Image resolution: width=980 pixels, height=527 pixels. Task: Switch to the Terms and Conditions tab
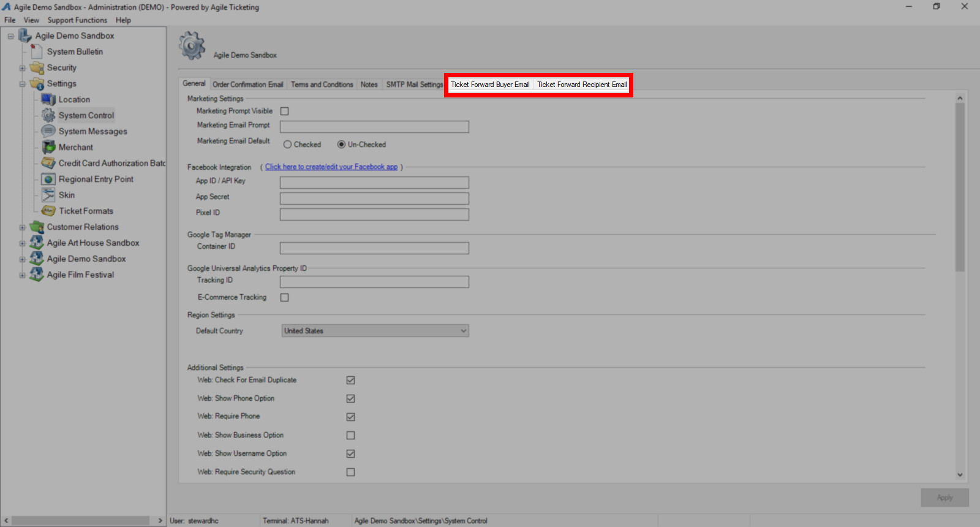coord(322,85)
